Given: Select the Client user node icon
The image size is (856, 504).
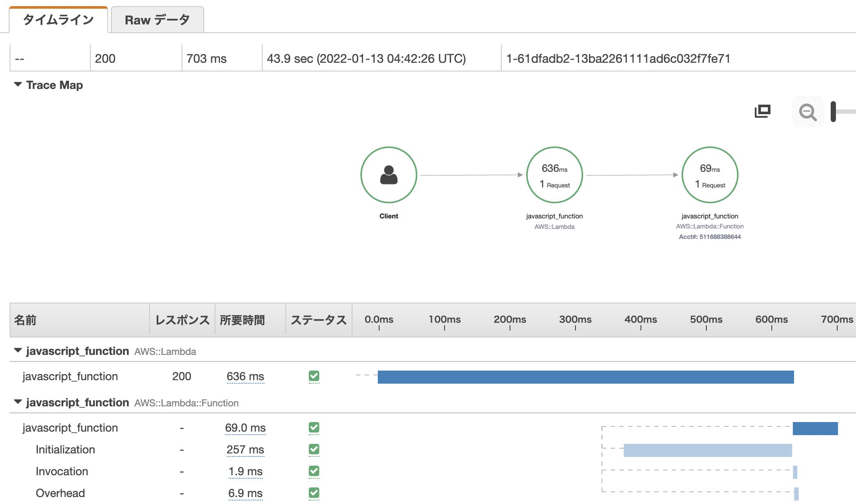Looking at the screenshot, I should (x=389, y=175).
